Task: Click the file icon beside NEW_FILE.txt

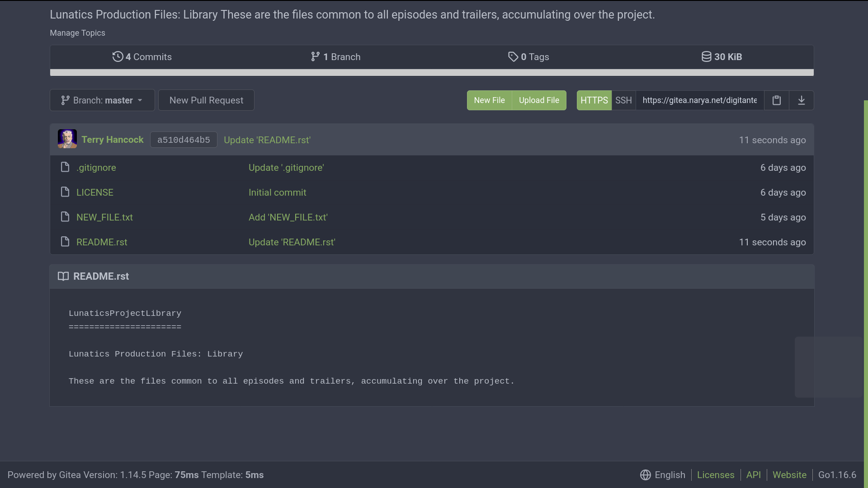Action: click(65, 217)
